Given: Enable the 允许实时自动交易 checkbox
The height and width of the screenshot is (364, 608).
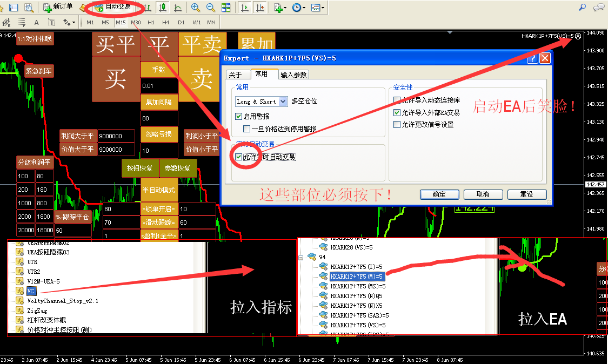Looking at the screenshot, I should tap(239, 157).
